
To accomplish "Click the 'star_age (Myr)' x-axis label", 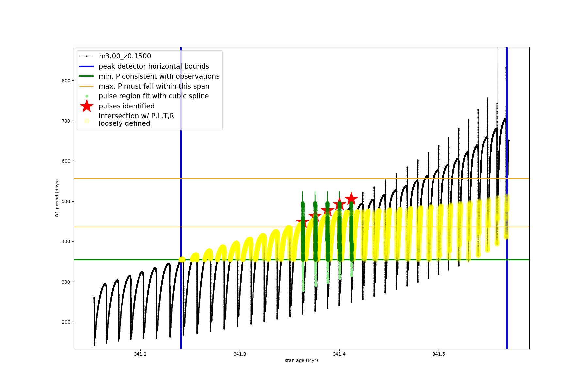I will pos(301,360).
